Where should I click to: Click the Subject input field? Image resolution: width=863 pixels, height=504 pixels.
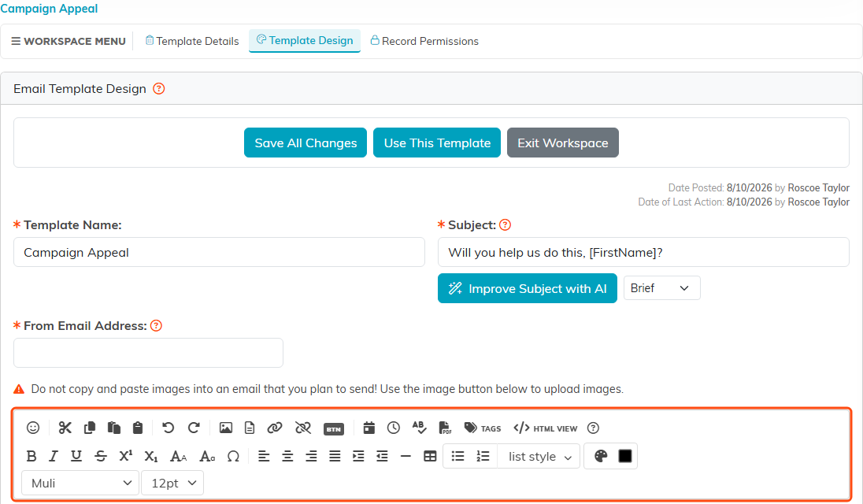[643, 253]
